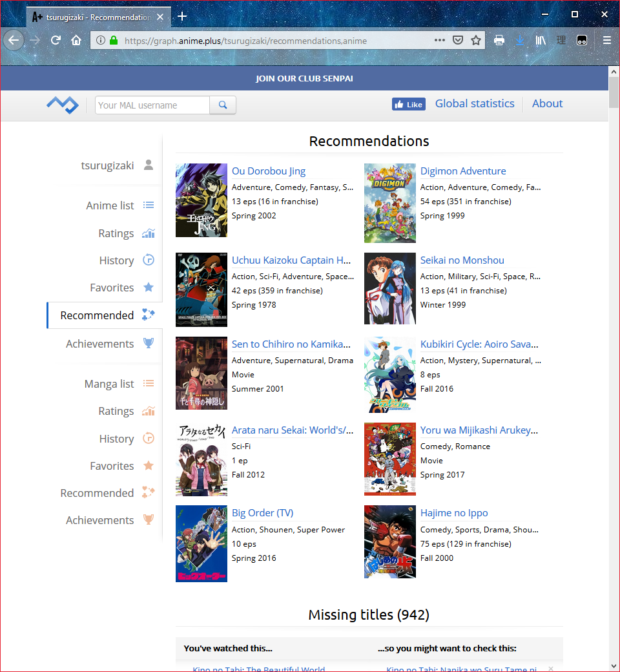
Task: Click the orange manga Favorites star icon
Action: [149, 465]
